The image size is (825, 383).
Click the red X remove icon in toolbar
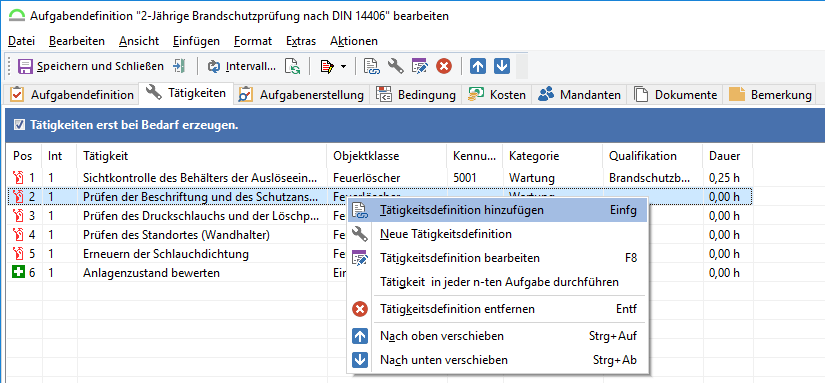(x=444, y=66)
